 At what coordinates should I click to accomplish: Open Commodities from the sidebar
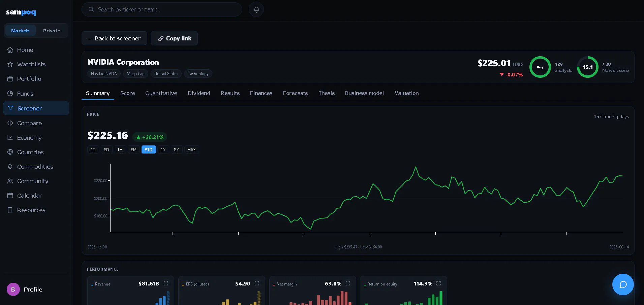pos(36,167)
